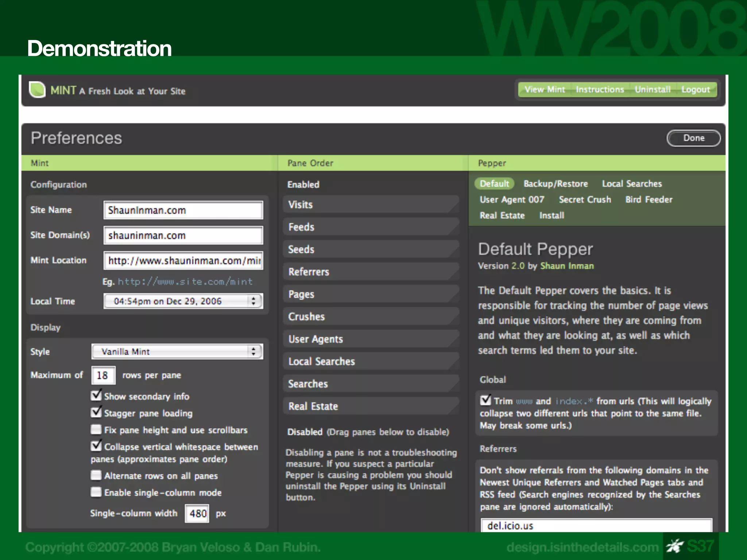Open the Backup/Restore pepper tab

pyautogui.click(x=556, y=184)
